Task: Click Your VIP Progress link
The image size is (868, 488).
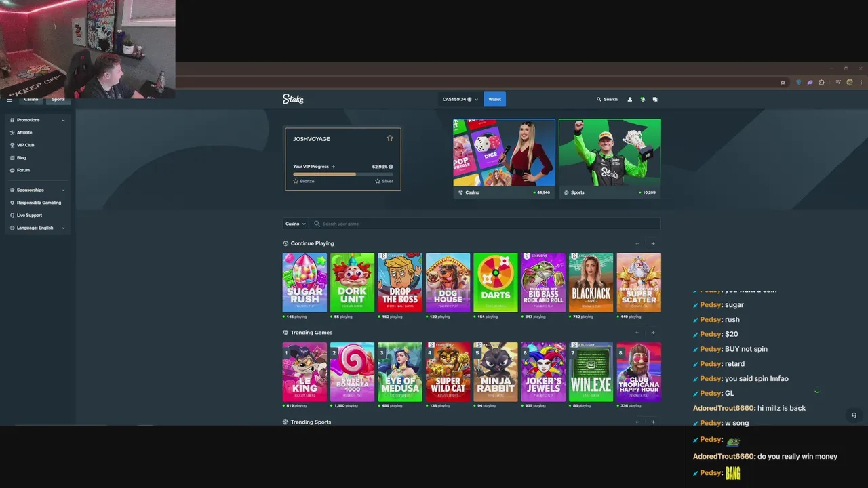Action: (314, 167)
